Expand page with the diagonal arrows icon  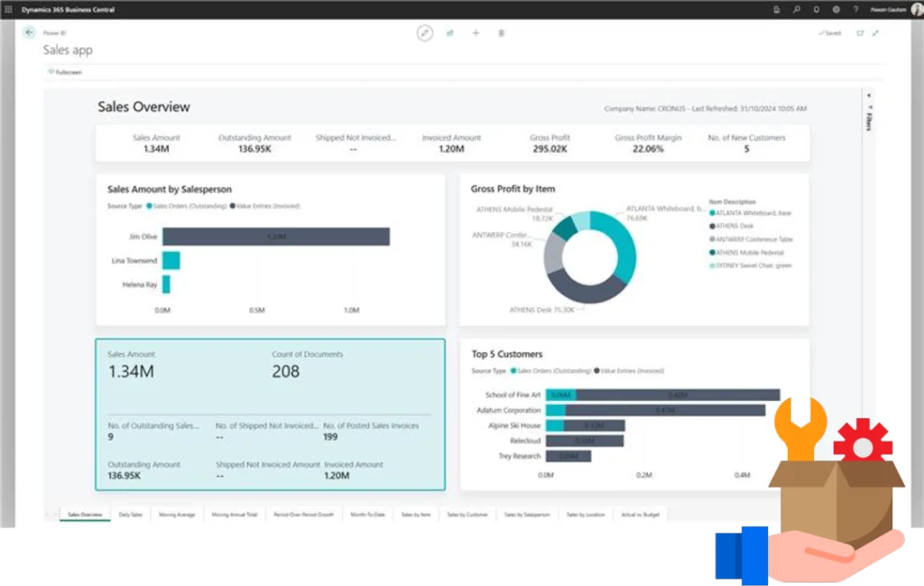click(x=875, y=33)
